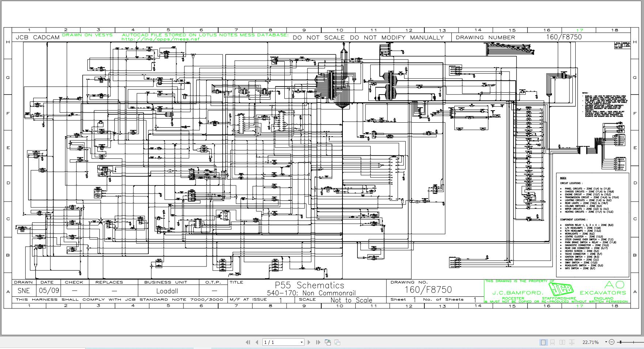Click the Previous View icon

click(328, 342)
